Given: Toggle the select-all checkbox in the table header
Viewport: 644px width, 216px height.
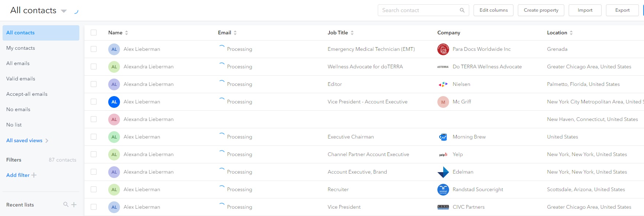Looking at the screenshot, I should pos(94,33).
